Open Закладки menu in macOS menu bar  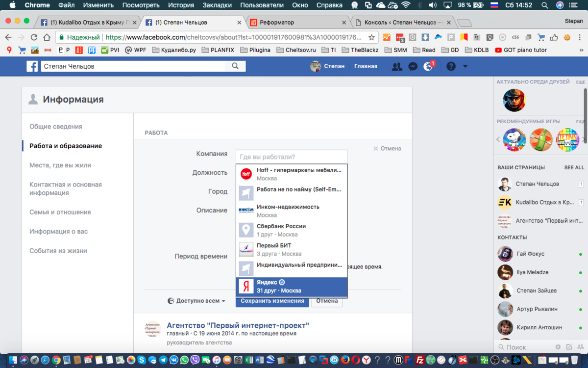pyautogui.click(x=217, y=5)
